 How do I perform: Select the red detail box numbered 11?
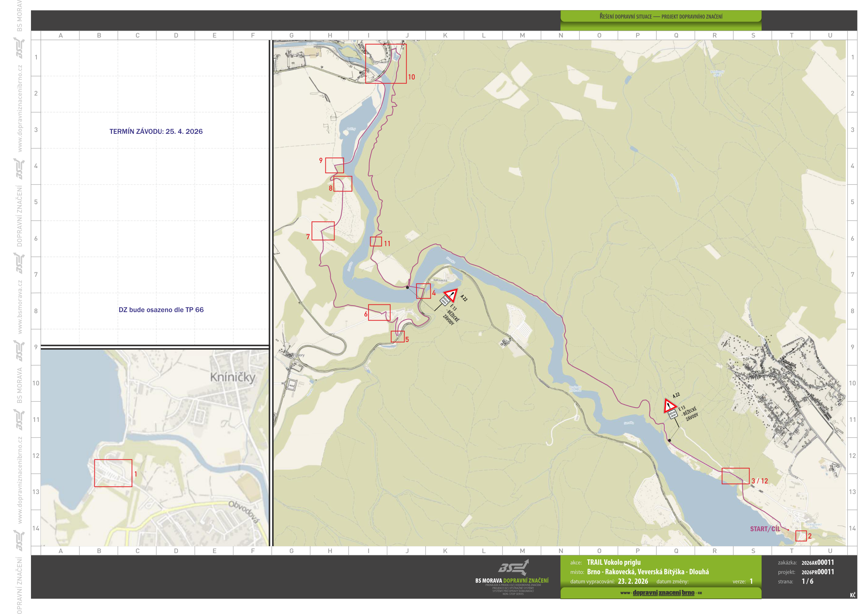(x=376, y=241)
